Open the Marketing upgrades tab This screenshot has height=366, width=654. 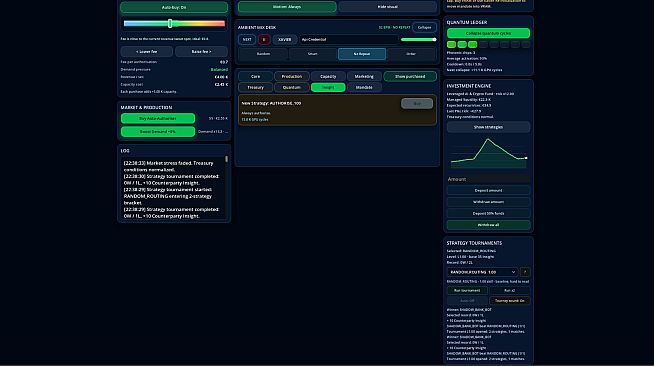click(364, 76)
